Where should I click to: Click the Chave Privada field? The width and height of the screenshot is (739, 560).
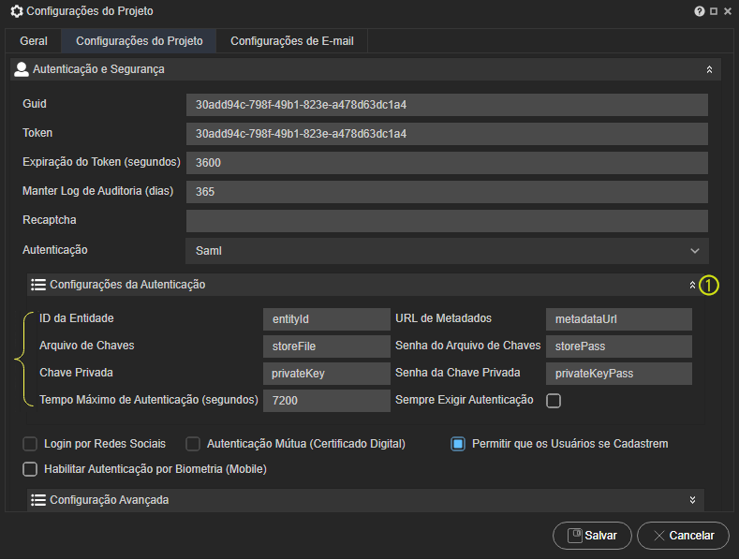(327, 374)
